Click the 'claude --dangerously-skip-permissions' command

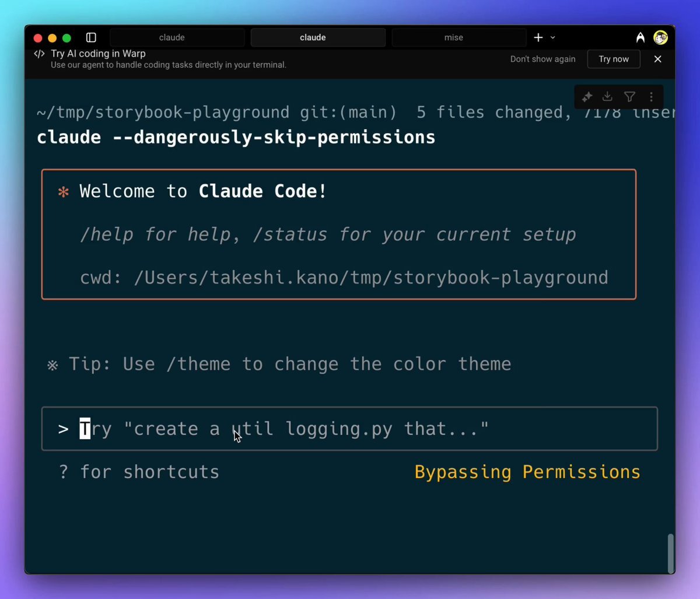(236, 138)
